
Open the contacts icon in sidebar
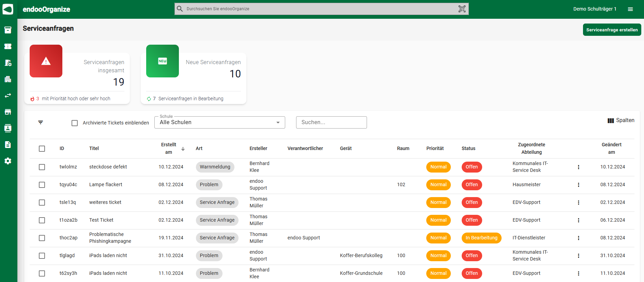[8, 128]
